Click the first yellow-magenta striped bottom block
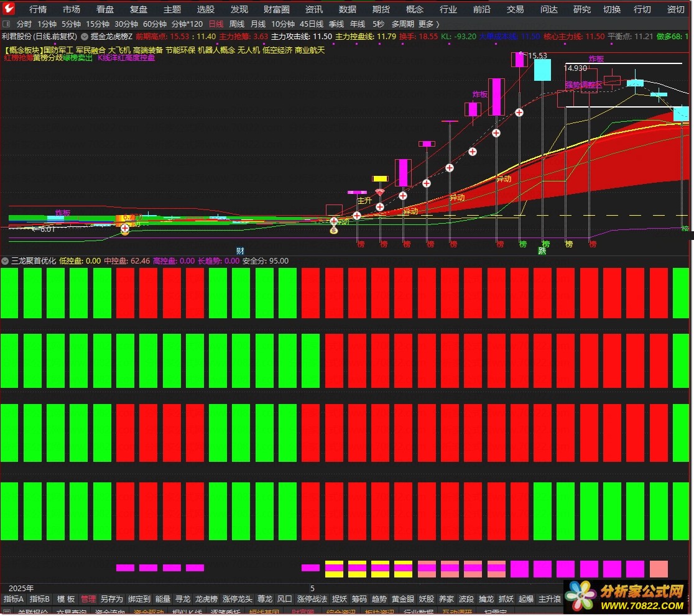 [x=334, y=569]
